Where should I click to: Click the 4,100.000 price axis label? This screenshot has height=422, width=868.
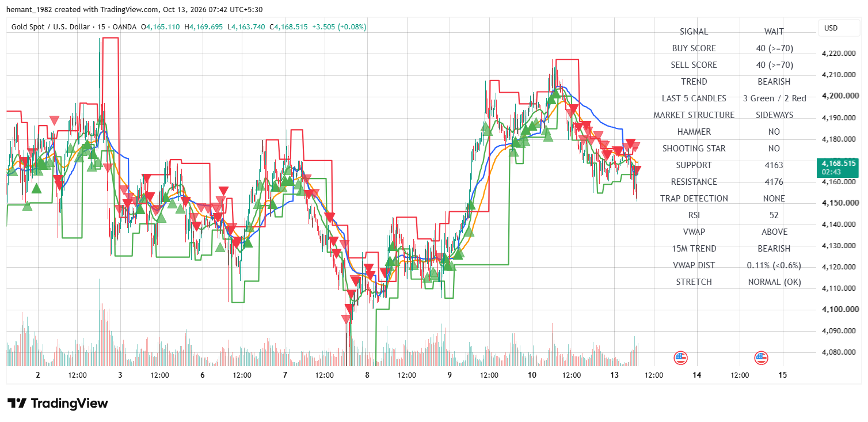tap(840, 310)
